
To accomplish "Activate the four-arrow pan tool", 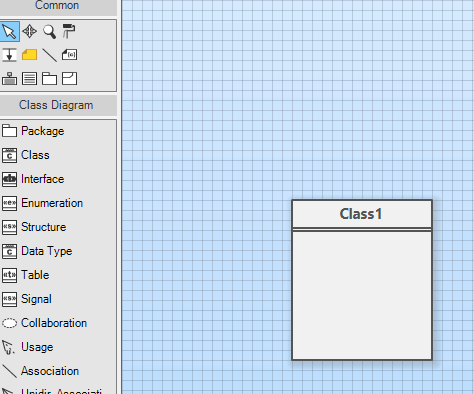I will point(29,32).
